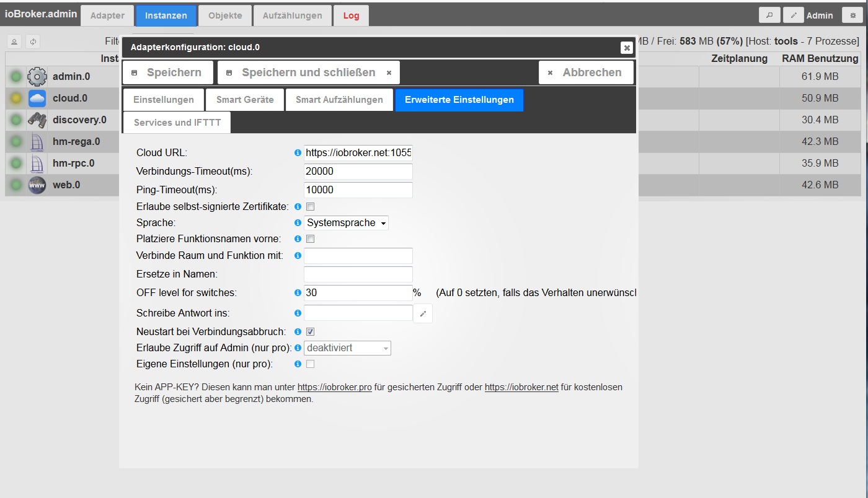Enable Erlaube selbst-signierte Zertifikate checkbox
This screenshot has height=498, width=868.
click(x=311, y=207)
